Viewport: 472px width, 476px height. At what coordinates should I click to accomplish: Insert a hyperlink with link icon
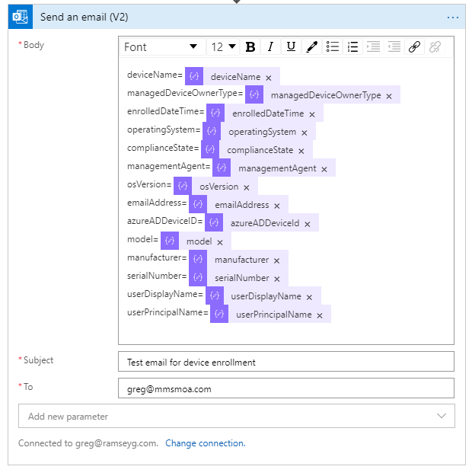tap(414, 47)
